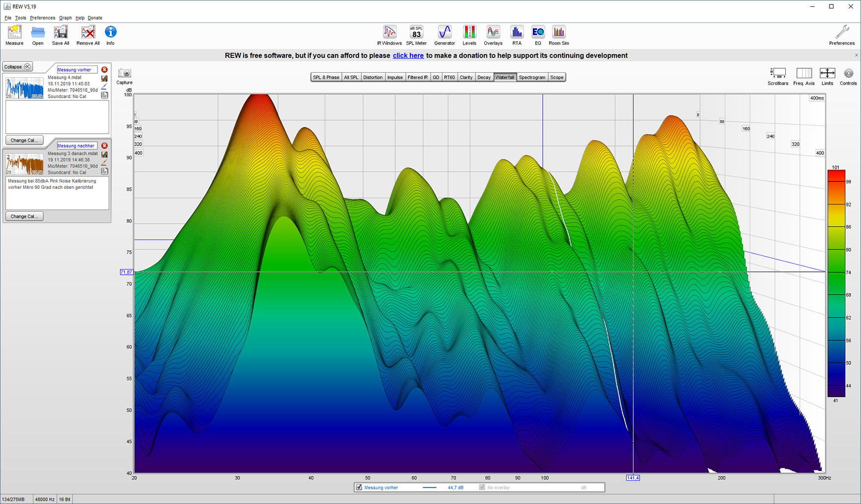Click the top icon beside Messung 3 danach.mdat
The width and height of the screenshot is (861, 504).
[104, 154]
